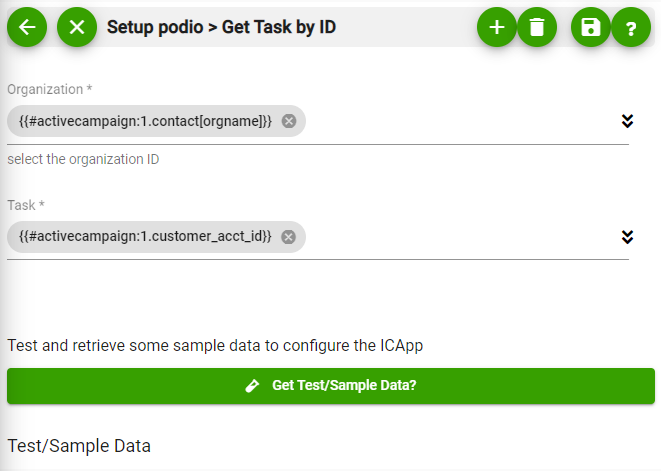The width and height of the screenshot is (661, 471).
Task: Remove the customer_acct_id chip via its x
Action: point(289,237)
